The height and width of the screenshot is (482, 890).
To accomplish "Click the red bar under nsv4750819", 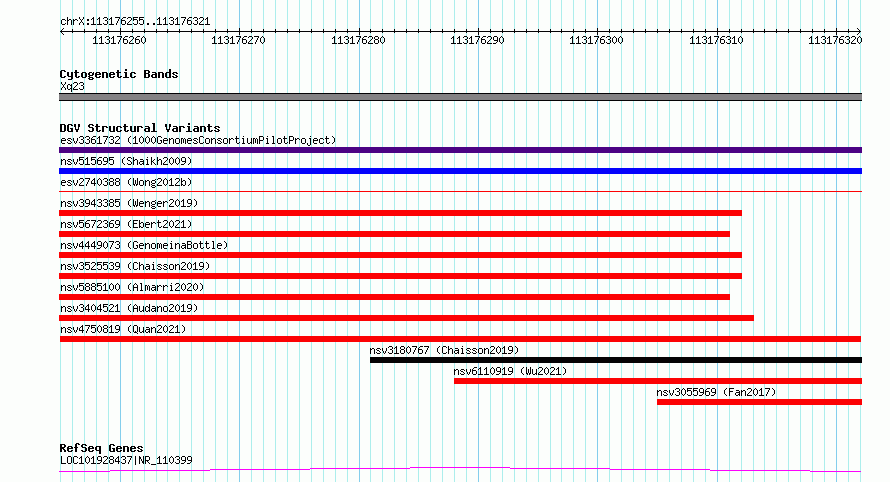I will point(460,339).
